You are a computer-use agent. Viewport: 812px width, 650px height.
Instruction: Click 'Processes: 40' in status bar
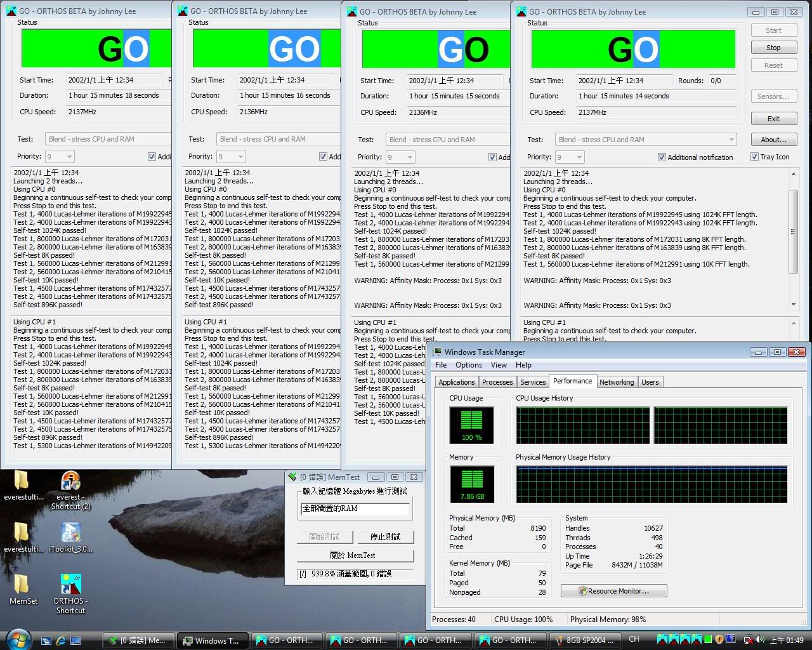pyautogui.click(x=454, y=620)
